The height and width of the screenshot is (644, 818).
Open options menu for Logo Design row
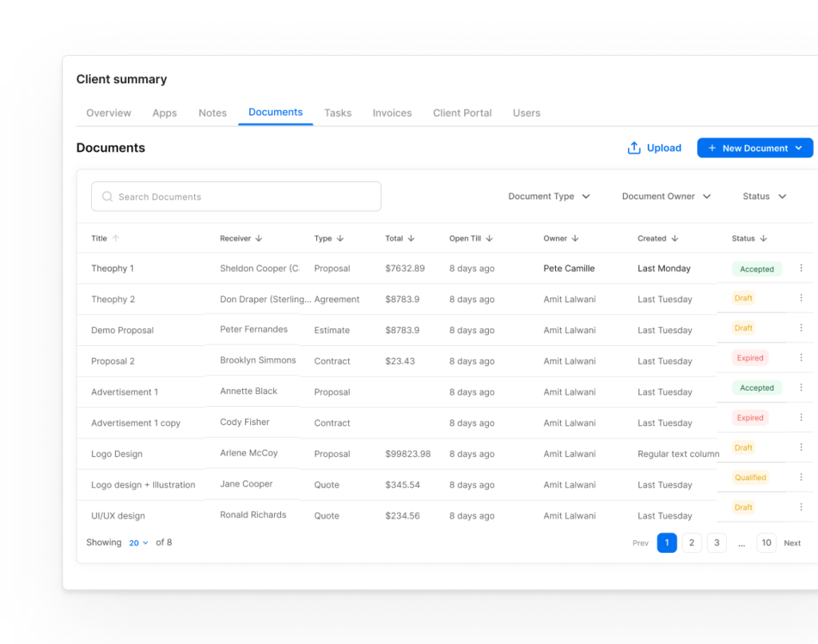tap(801, 447)
